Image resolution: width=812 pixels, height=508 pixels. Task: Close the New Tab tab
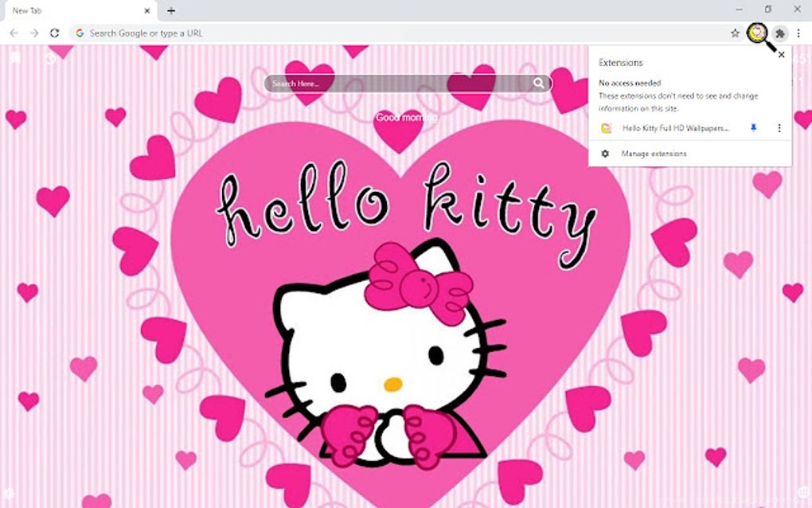146,10
